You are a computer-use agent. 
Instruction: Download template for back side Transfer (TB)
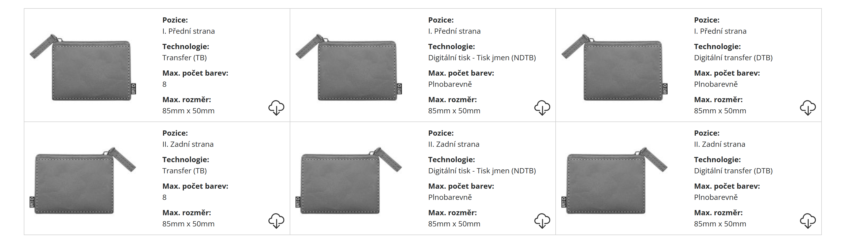276,221
